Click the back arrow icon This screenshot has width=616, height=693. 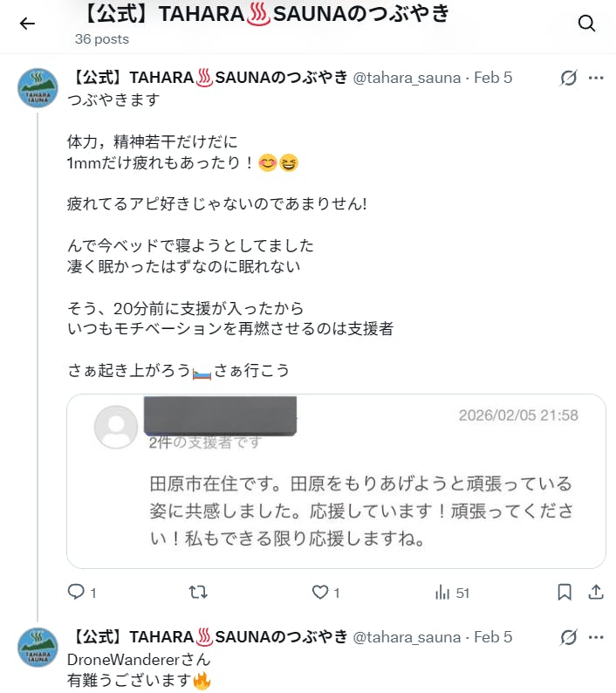pos(27,24)
